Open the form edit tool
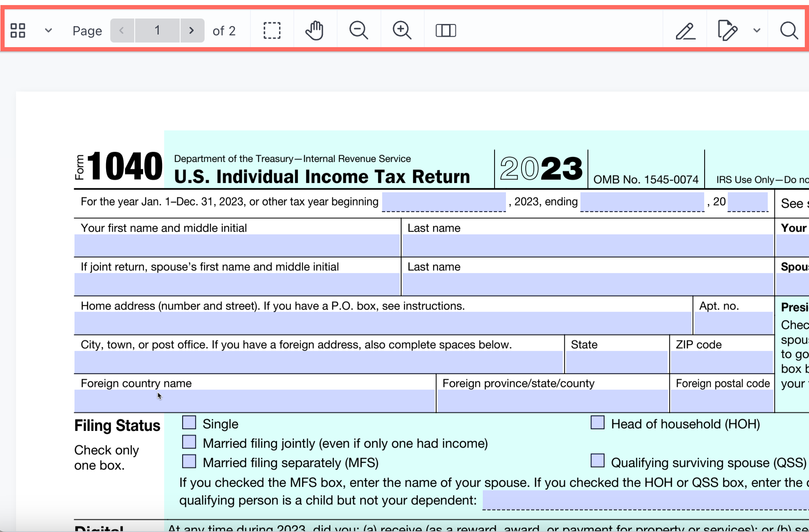 tap(727, 30)
